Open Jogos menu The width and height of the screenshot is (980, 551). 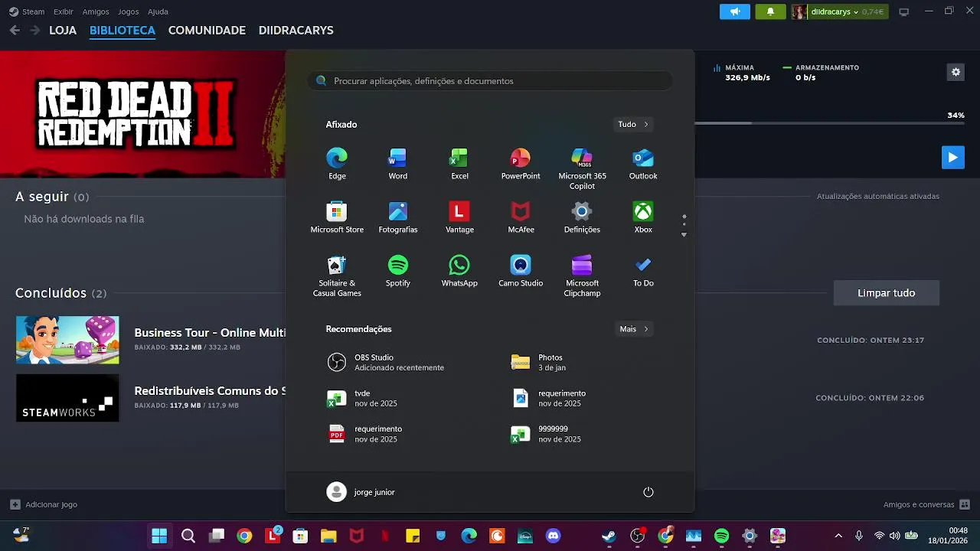click(x=129, y=11)
